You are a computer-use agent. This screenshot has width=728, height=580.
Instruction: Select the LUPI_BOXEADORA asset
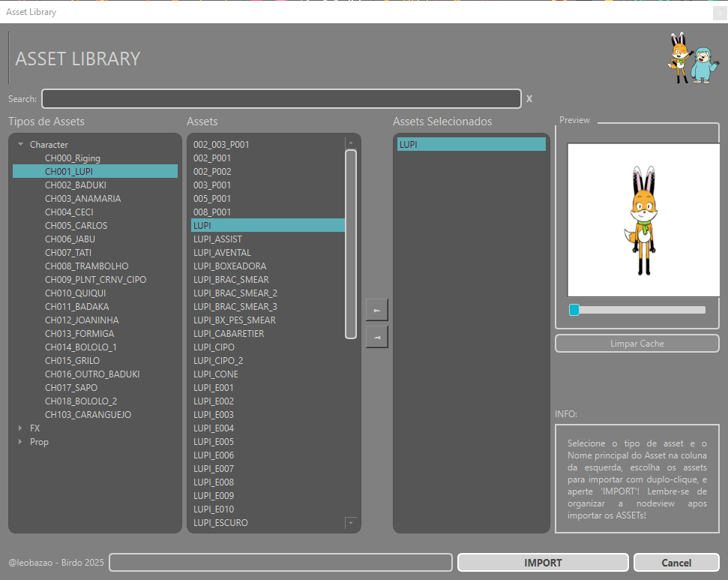[229, 266]
